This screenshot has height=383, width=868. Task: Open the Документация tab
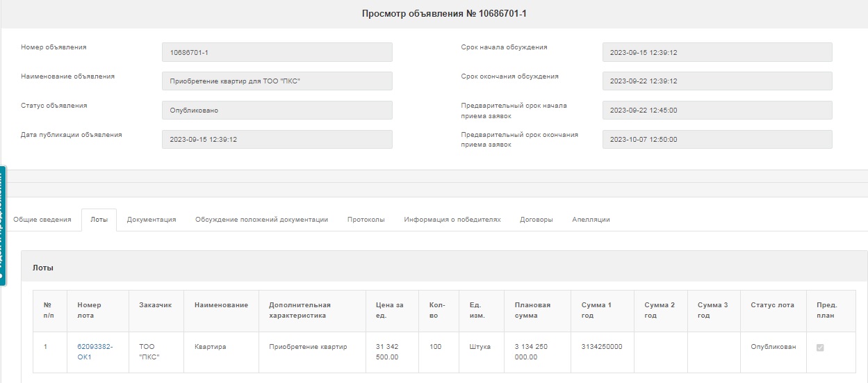pos(152,220)
